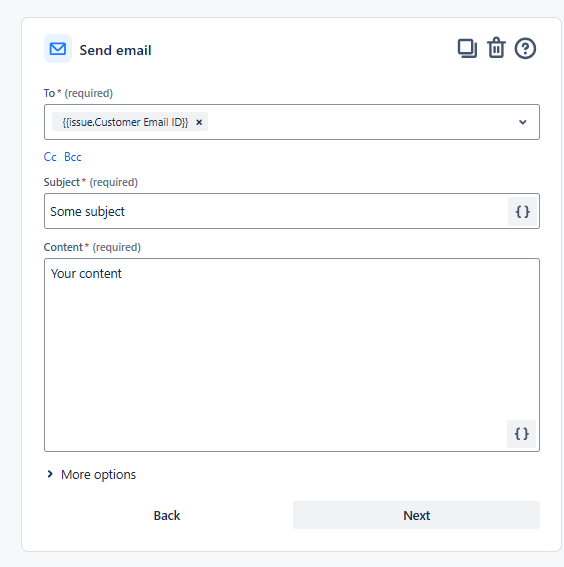Open help via the question mark icon
Screen dimensions: 564x567
(x=525, y=48)
